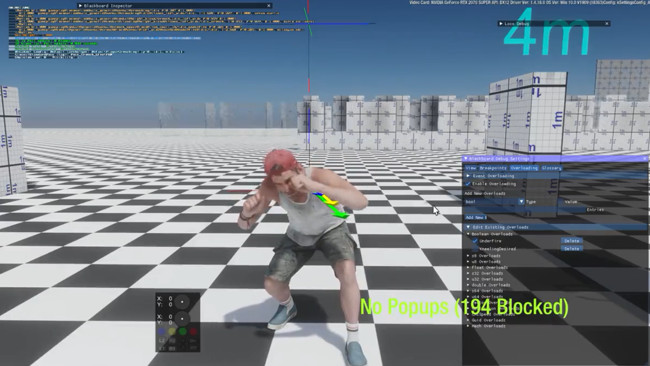The width and height of the screenshot is (650, 366).
Task: Click the yellow controller button indicator
Action: (x=172, y=331)
